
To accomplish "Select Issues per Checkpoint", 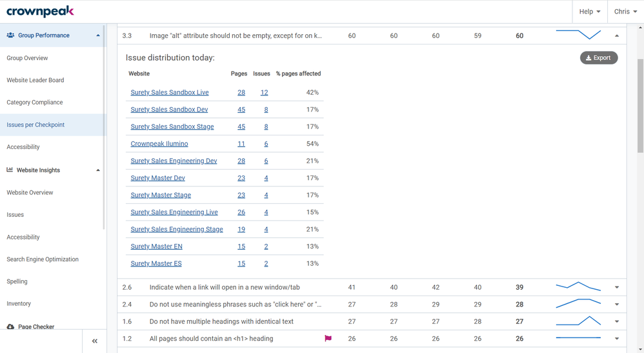I will point(35,125).
